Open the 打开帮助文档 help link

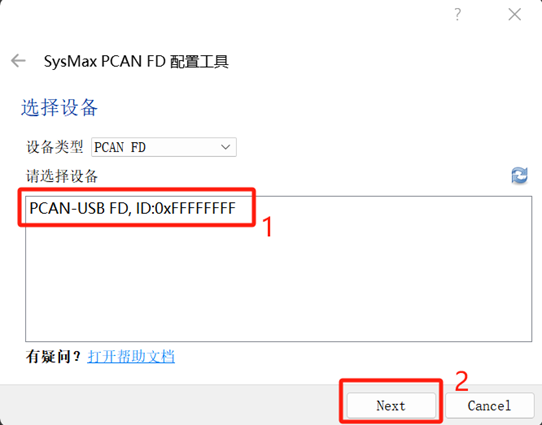[x=131, y=356]
